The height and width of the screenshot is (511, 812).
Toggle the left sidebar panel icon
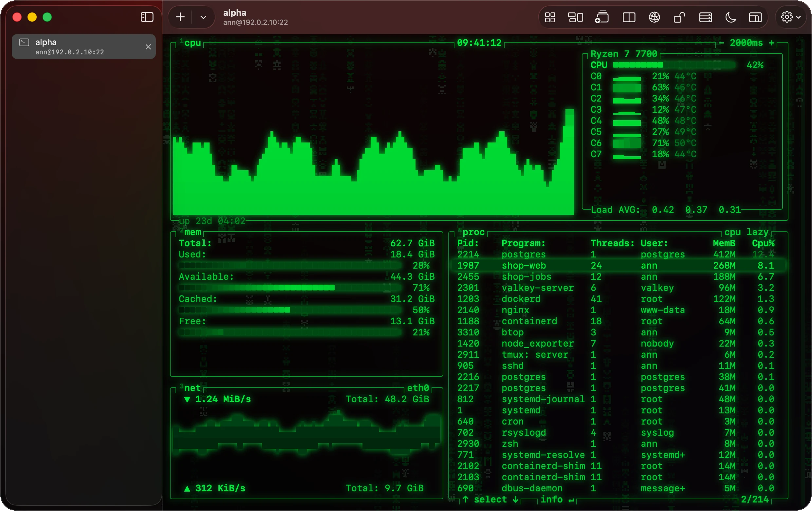coord(147,17)
